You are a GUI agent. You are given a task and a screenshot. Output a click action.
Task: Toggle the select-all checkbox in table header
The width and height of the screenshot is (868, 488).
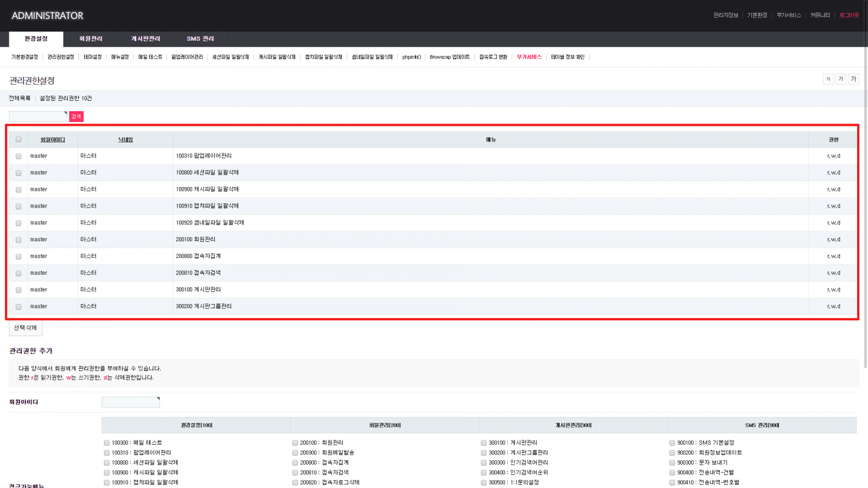tap(18, 139)
